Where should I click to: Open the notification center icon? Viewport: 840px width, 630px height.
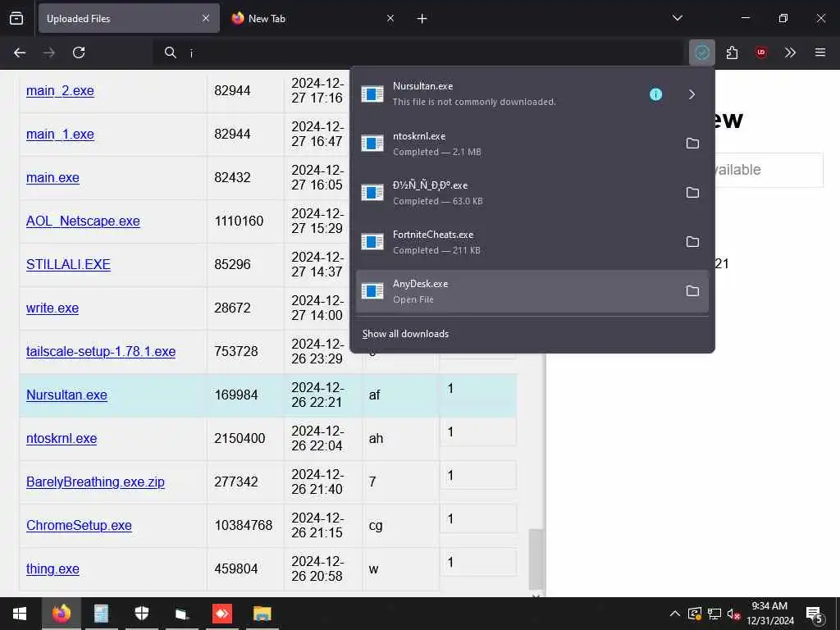pyautogui.click(x=815, y=614)
